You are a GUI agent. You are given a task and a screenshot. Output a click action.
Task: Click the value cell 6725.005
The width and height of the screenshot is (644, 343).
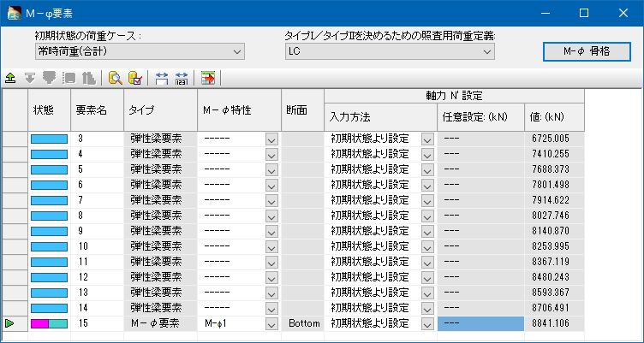(554, 139)
